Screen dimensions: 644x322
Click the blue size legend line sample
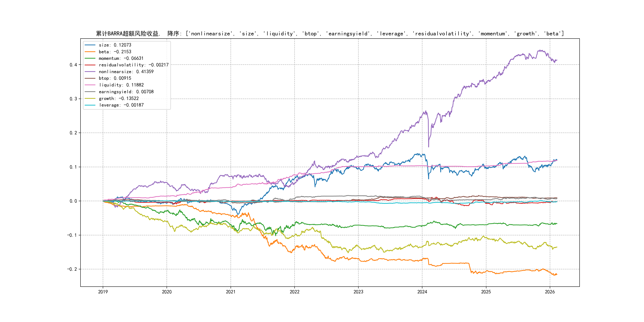pyautogui.click(x=90, y=45)
